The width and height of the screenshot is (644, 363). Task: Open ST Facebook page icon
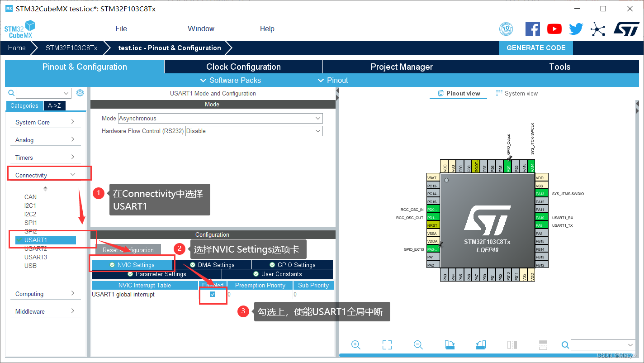click(532, 29)
